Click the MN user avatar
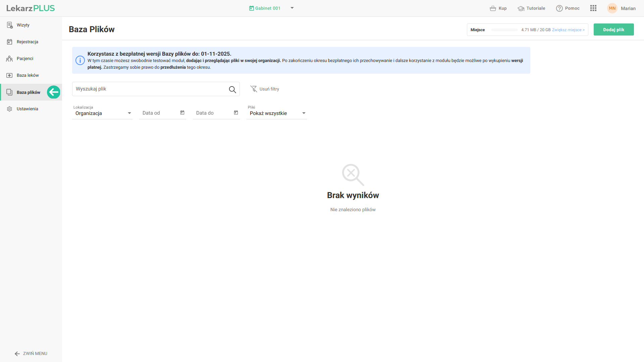Image resolution: width=644 pixels, height=362 pixels. pos(612,8)
